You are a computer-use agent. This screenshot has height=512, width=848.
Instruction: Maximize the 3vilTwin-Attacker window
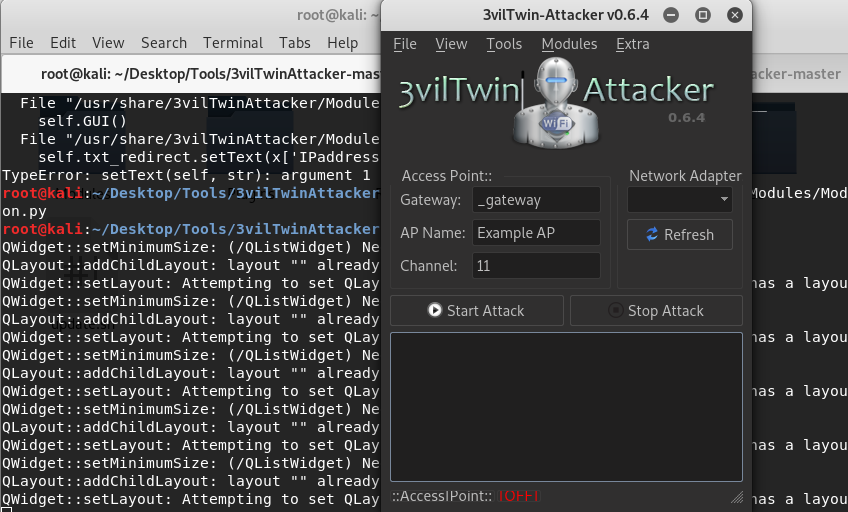pos(703,15)
